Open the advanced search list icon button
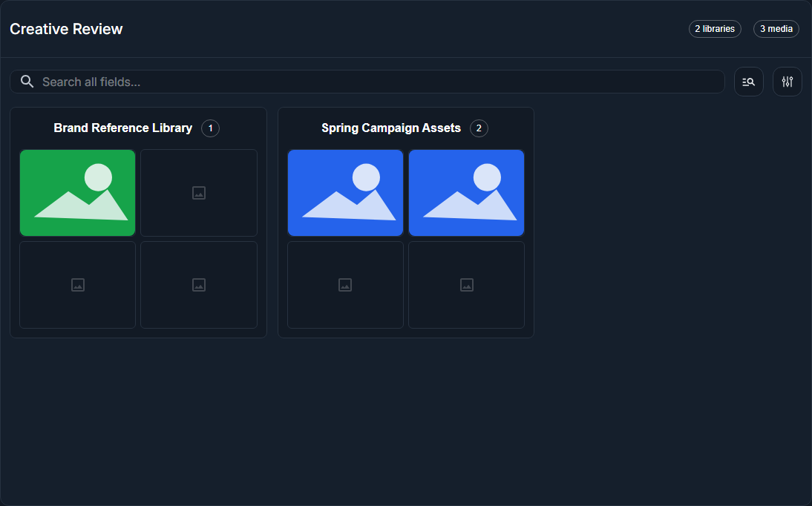The width and height of the screenshot is (812, 506). coord(748,82)
